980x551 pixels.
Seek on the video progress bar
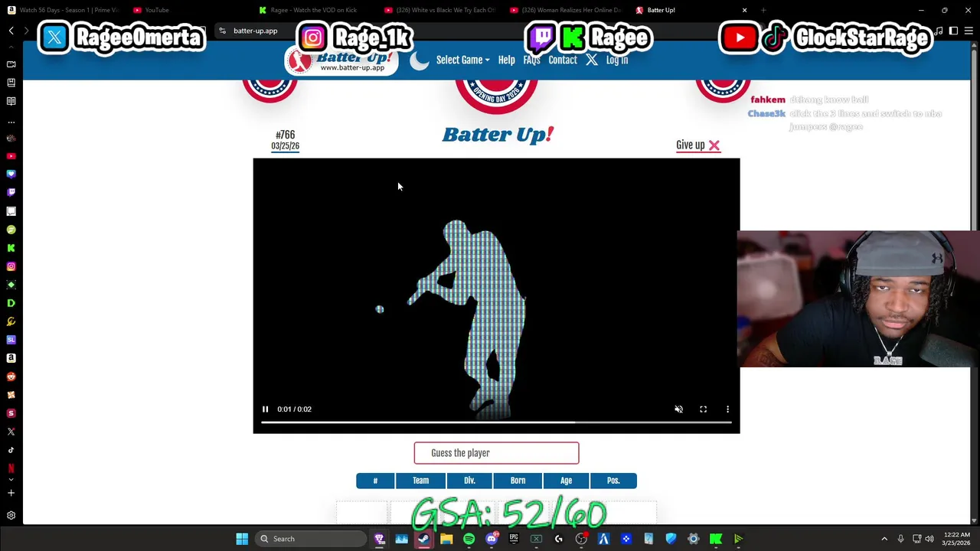496,422
